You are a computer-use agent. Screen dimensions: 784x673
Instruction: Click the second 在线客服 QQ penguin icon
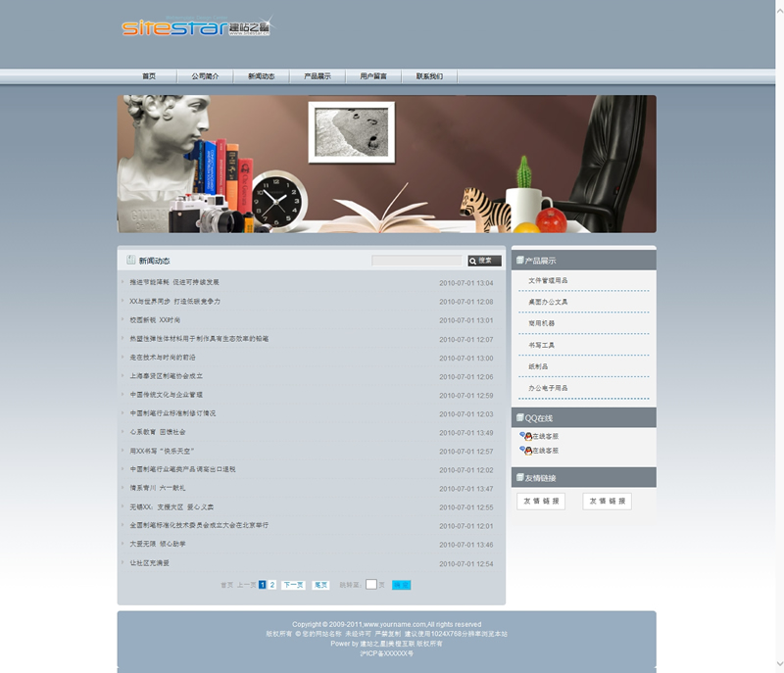[x=525, y=451]
